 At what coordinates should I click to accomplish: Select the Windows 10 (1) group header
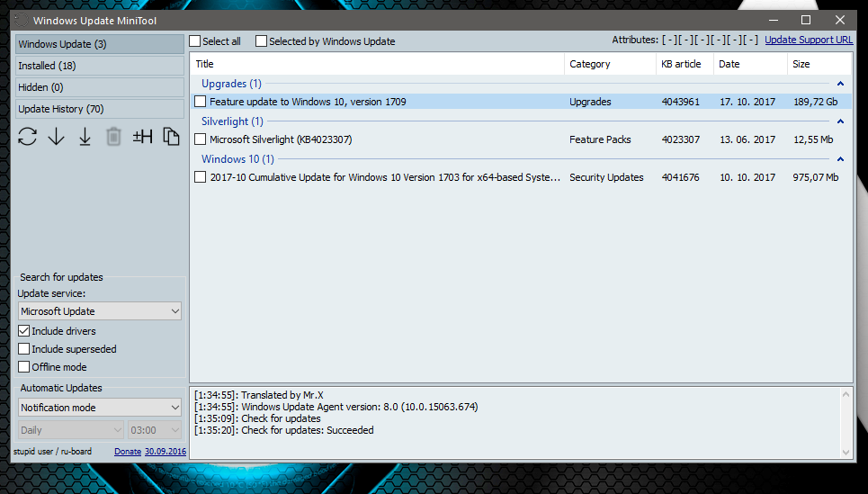coord(238,159)
